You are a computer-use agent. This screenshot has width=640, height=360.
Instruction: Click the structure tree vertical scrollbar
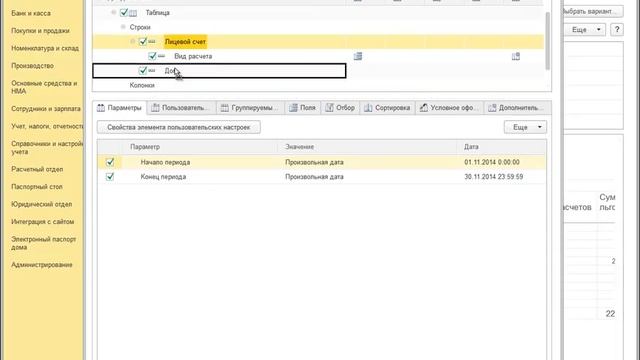pos(548,41)
